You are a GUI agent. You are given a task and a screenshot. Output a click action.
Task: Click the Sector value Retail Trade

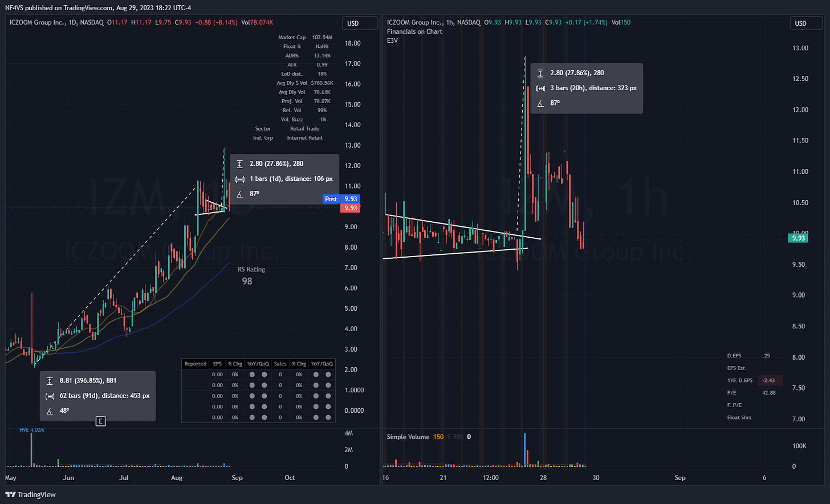(x=305, y=128)
